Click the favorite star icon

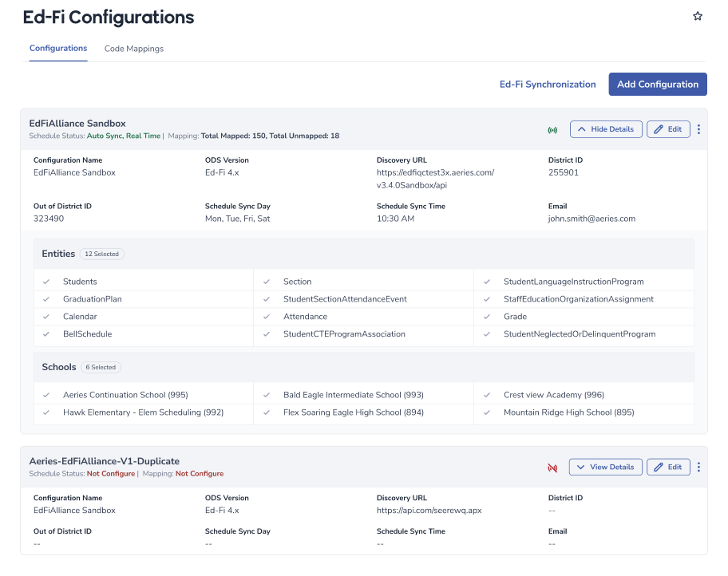coord(698,16)
